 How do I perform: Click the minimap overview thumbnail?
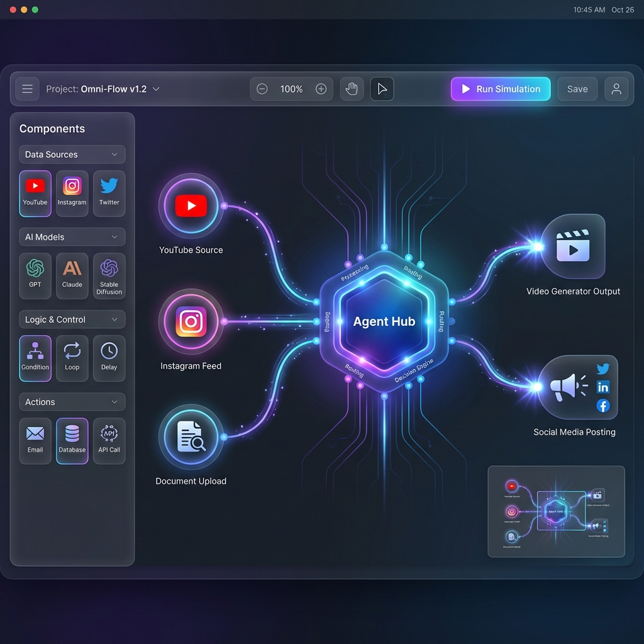pos(556,512)
